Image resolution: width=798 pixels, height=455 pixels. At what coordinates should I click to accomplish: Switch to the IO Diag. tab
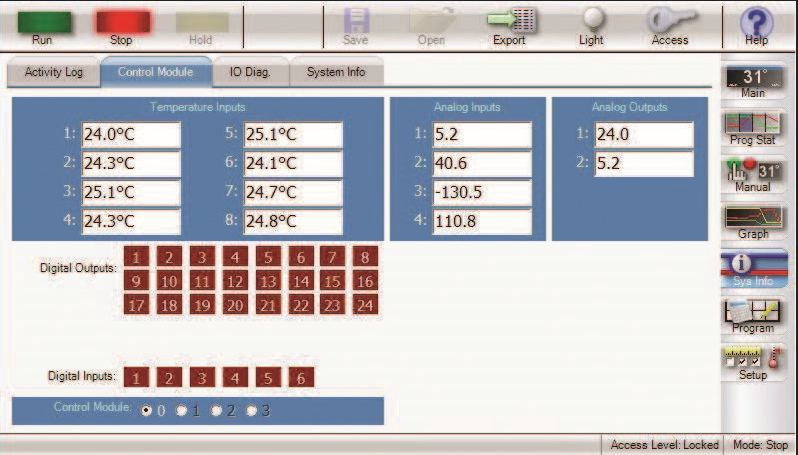pos(248,72)
